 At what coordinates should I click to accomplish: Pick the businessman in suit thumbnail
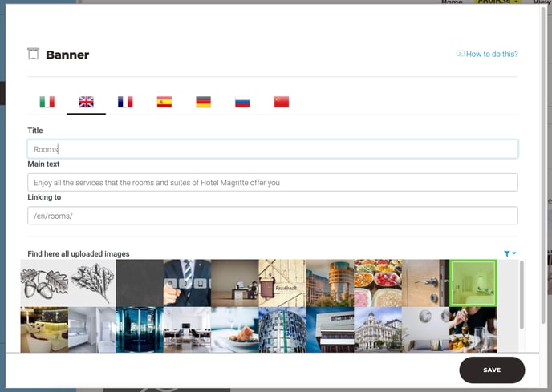click(187, 282)
